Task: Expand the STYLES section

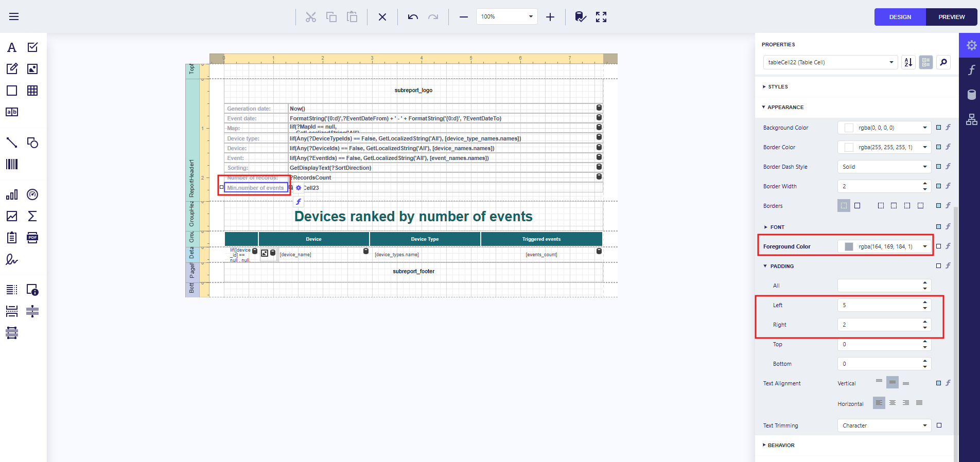Action: point(777,87)
